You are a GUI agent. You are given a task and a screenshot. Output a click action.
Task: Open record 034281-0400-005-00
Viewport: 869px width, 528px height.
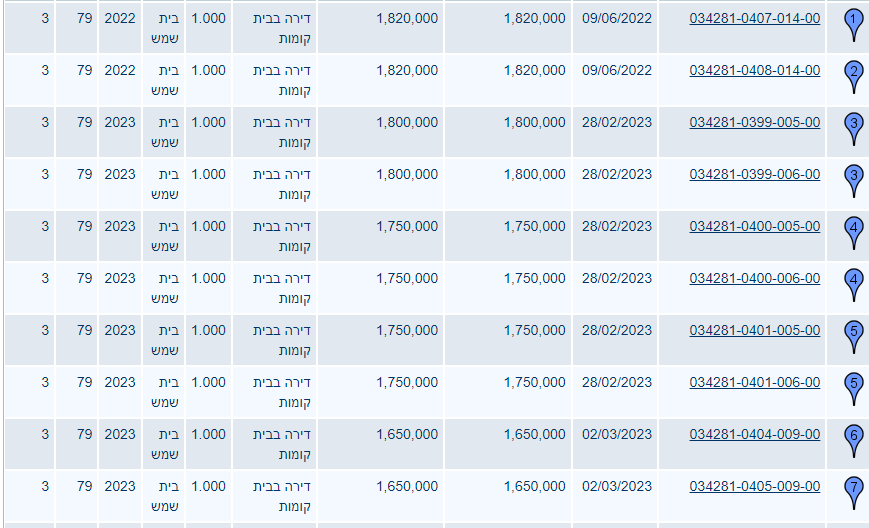click(754, 226)
